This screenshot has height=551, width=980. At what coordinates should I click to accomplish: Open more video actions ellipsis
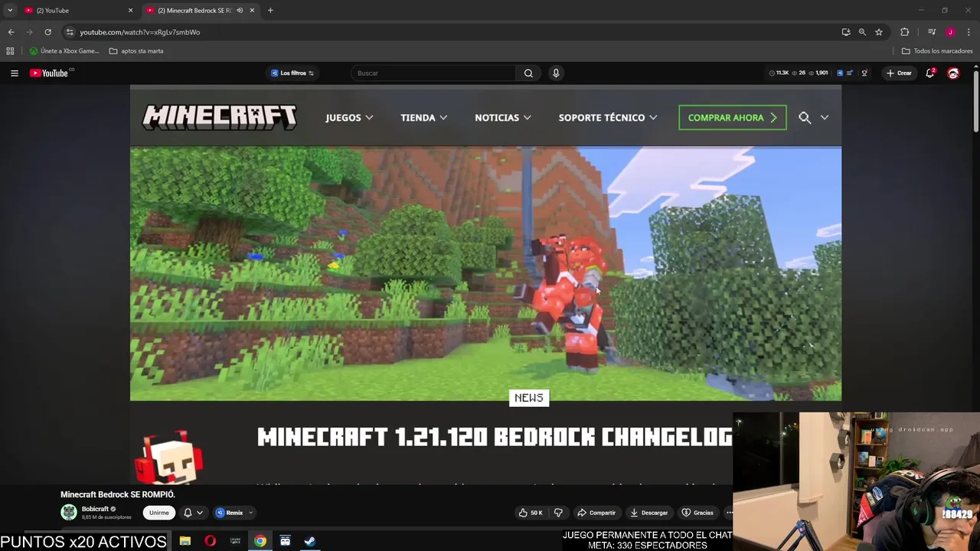[x=728, y=513]
